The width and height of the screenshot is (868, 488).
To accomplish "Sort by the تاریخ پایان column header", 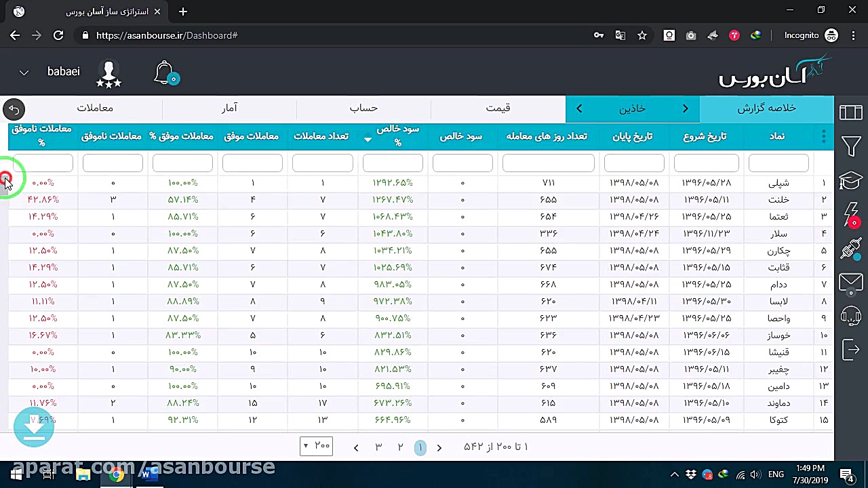I will [632, 136].
